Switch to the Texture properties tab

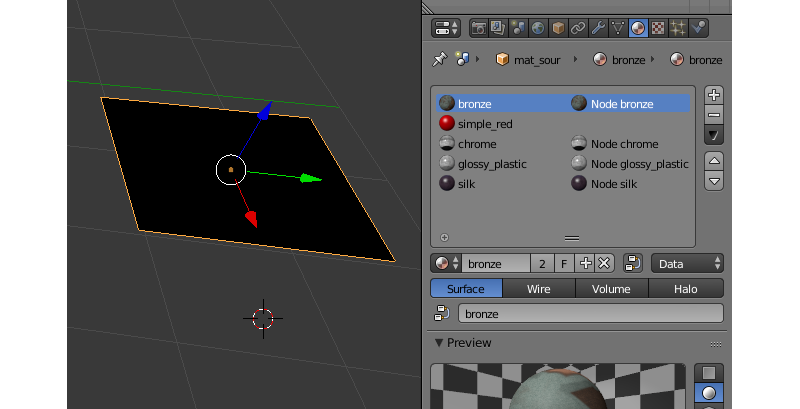click(x=658, y=28)
